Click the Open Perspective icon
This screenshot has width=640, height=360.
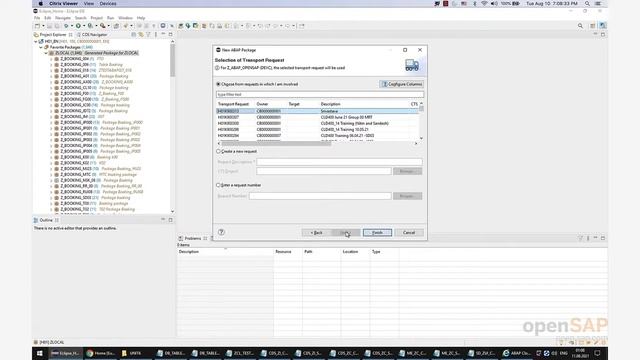593,26
